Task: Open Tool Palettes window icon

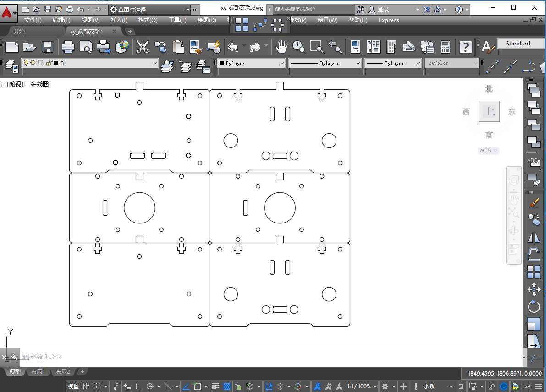Action: click(x=392, y=47)
